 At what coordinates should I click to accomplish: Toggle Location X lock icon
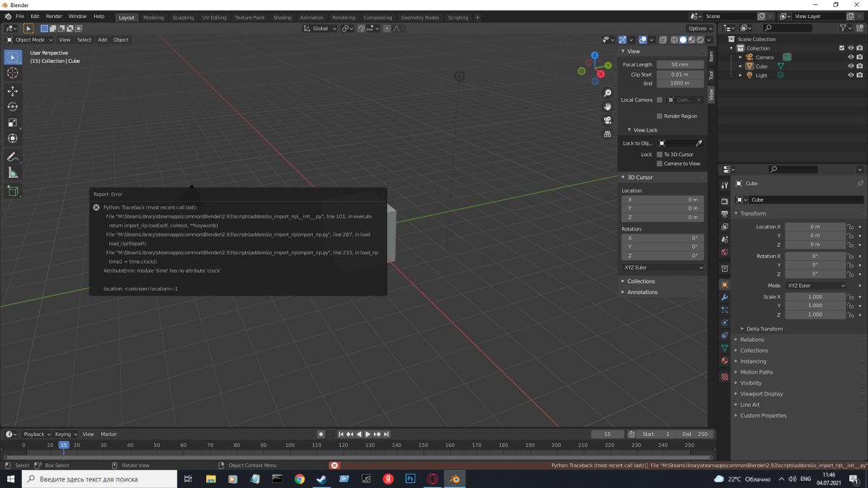[851, 227]
